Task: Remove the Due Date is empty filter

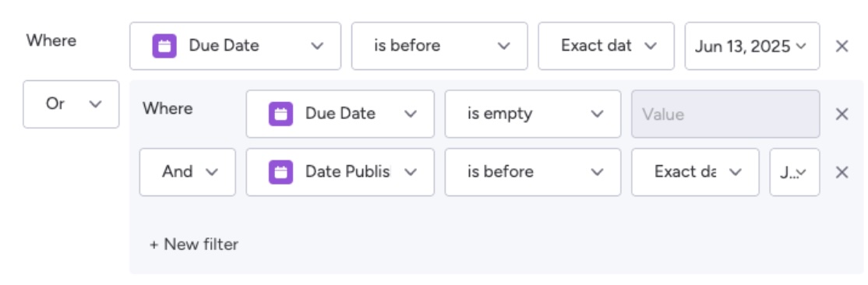Action: (x=842, y=114)
